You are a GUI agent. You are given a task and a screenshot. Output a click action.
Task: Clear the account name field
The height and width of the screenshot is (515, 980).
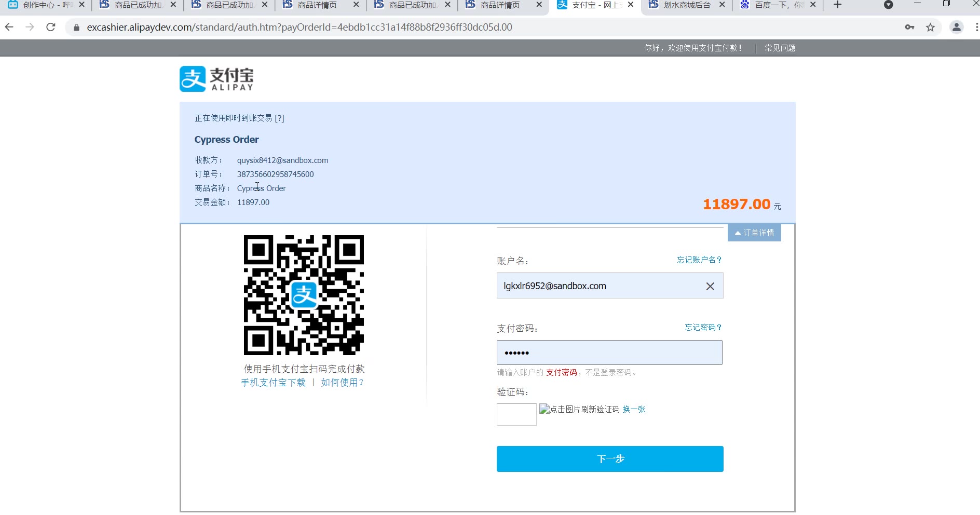coord(710,286)
